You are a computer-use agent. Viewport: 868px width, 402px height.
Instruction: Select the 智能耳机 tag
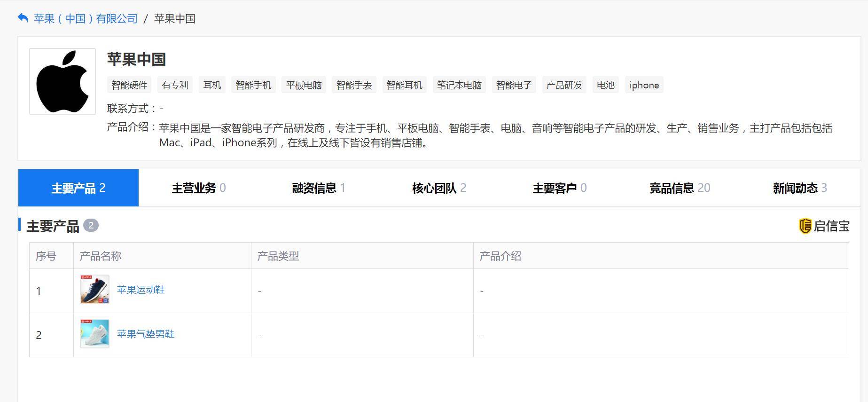[404, 85]
